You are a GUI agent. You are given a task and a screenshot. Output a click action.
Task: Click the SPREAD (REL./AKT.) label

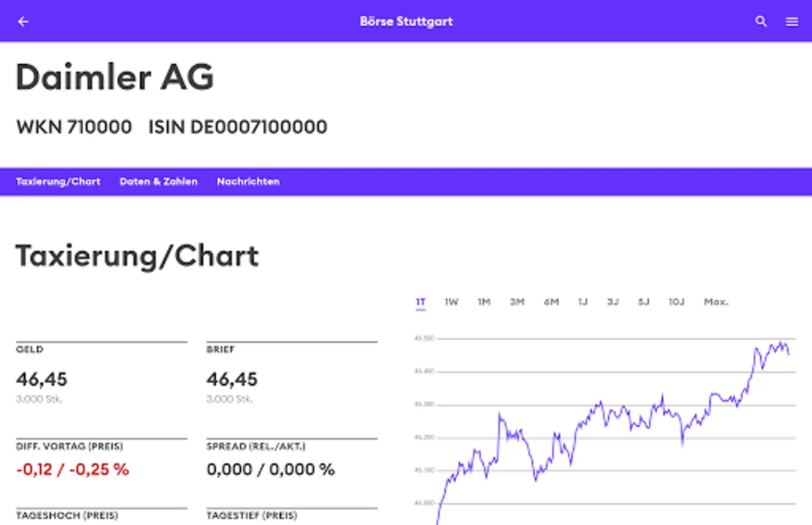click(x=256, y=446)
